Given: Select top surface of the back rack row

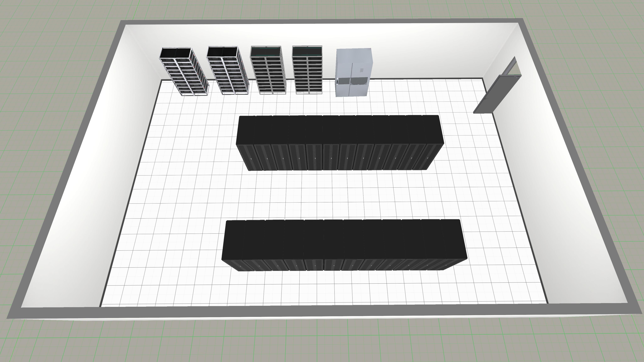Looking at the screenshot, I should tap(340, 129).
